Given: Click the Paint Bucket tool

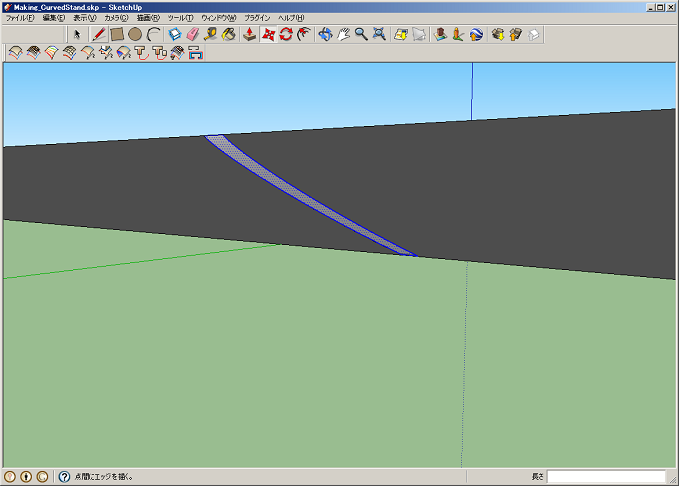Looking at the screenshot, I should [x=229, y=34].
